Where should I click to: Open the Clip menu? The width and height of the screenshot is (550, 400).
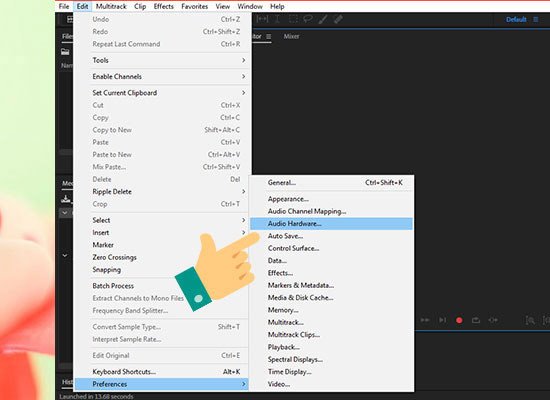(x=140, y=6)
